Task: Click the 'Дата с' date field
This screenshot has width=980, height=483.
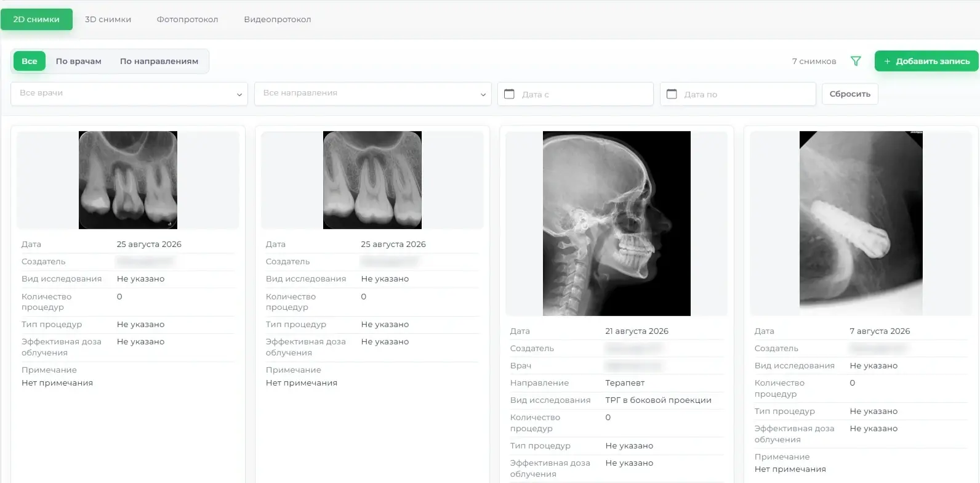Action: [x=576, y=94]
